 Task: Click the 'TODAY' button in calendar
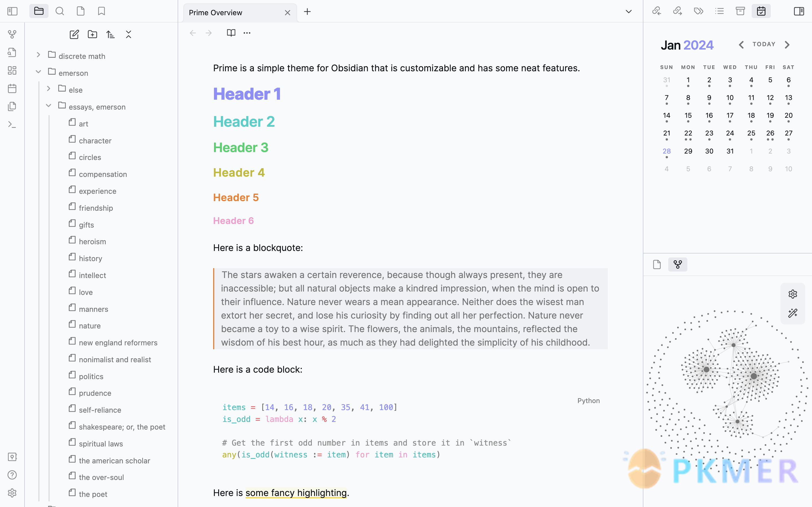coord(764,45)
